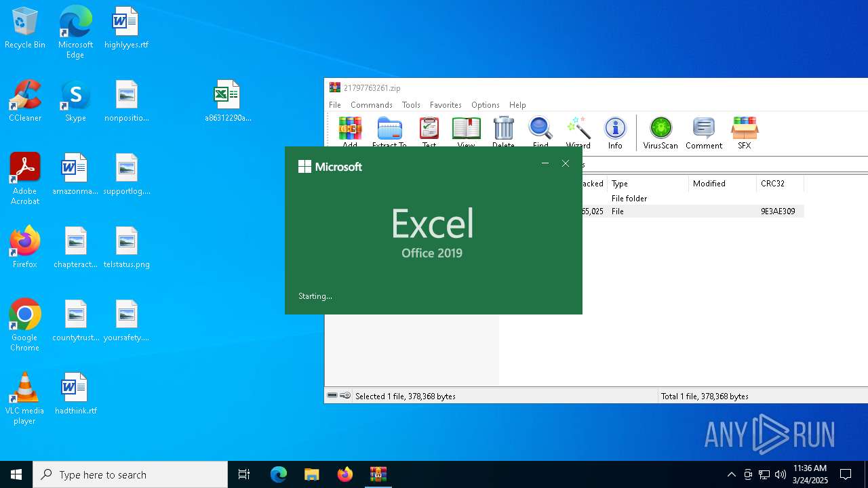Click the Test archive icon
The height and width of the screenshot is (488, 868).
pyautogui.click(x=429, y=131)
